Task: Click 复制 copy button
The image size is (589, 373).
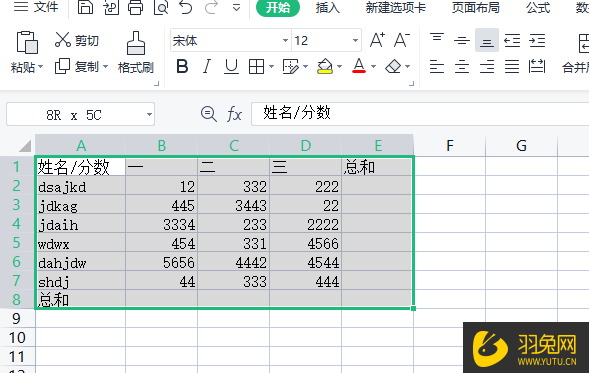Action: (77, 67)
